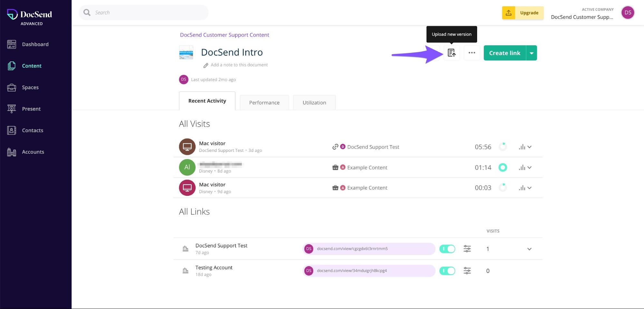
Task: Click Example Content in 00:03 visit row
Action: pos(367,188)
